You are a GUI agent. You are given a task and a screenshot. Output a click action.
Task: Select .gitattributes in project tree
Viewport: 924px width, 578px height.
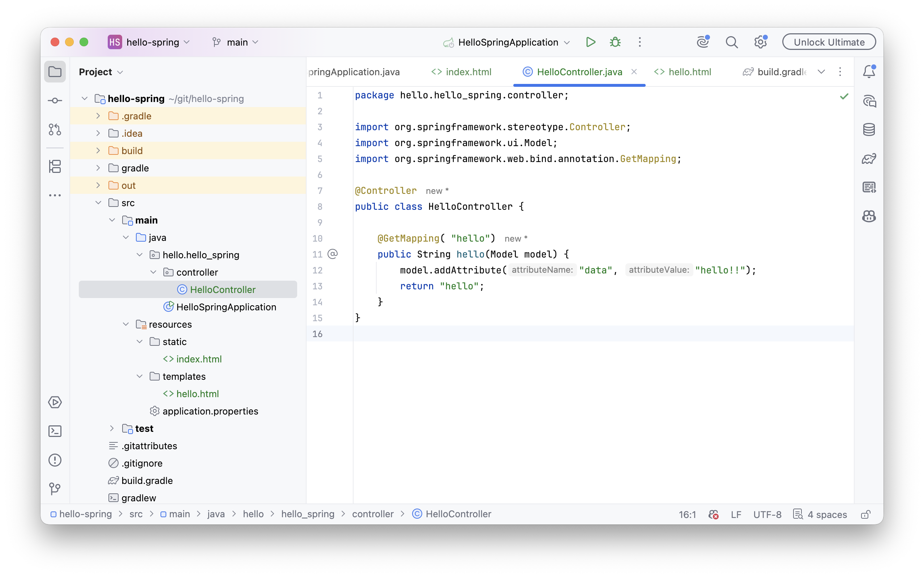tap(149, 446)
